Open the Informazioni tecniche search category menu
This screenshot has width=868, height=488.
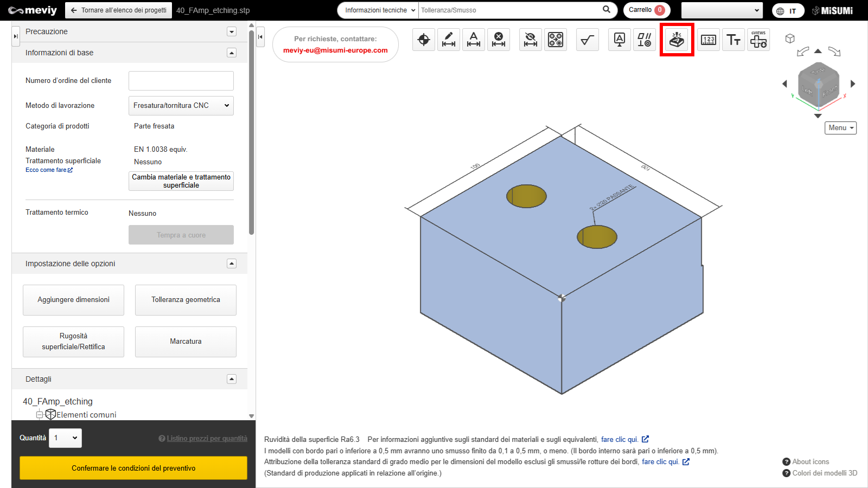[x=380, y=10]
